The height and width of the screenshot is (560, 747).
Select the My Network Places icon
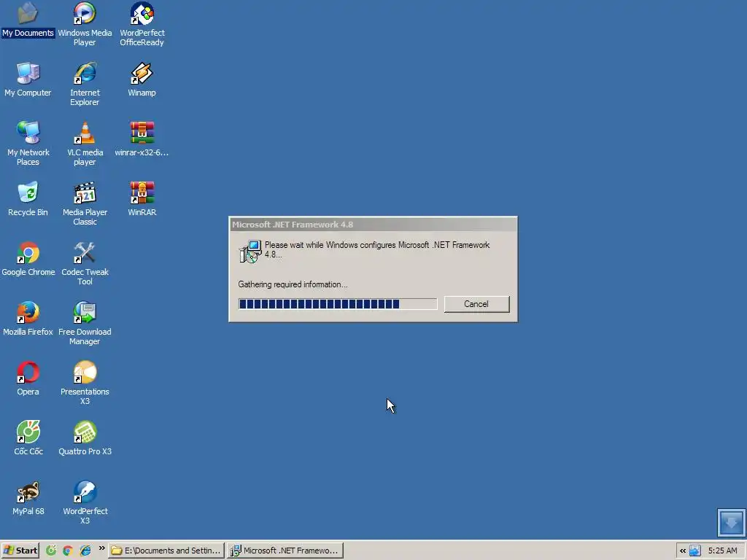click(x=28, y=144)
